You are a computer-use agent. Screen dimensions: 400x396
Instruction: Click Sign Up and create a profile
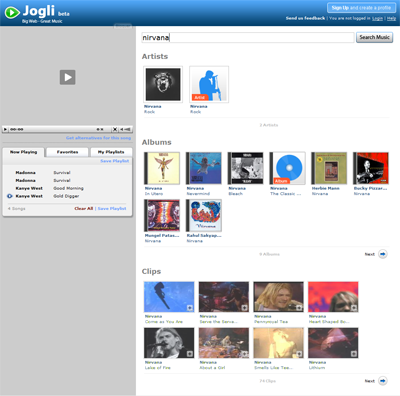coord(361,8)
